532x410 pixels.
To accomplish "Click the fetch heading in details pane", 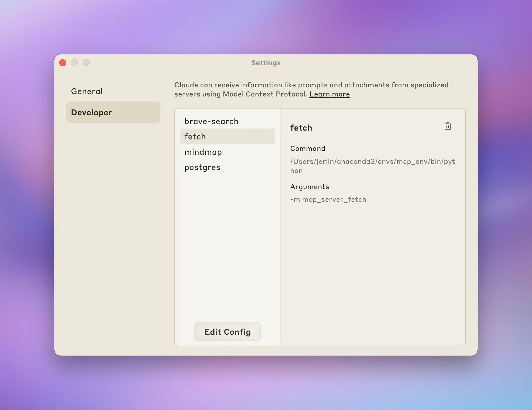I will (x=301, y=128).
